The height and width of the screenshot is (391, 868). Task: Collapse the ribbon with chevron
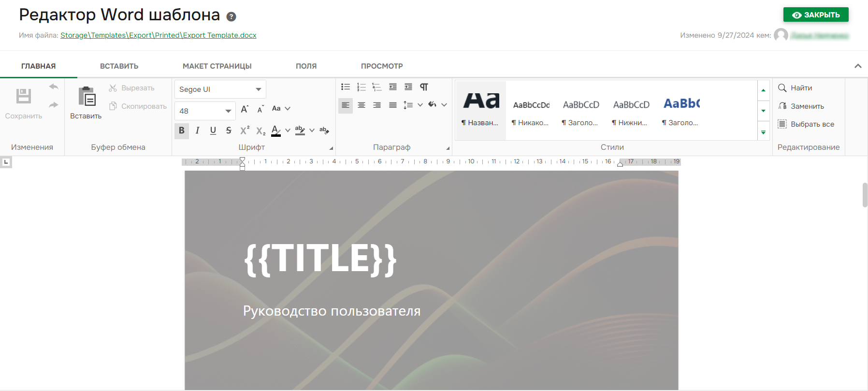click(x=858, y=66)
